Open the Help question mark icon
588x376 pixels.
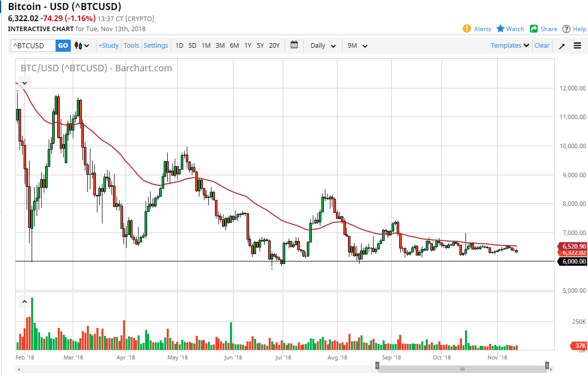point(566,29)
